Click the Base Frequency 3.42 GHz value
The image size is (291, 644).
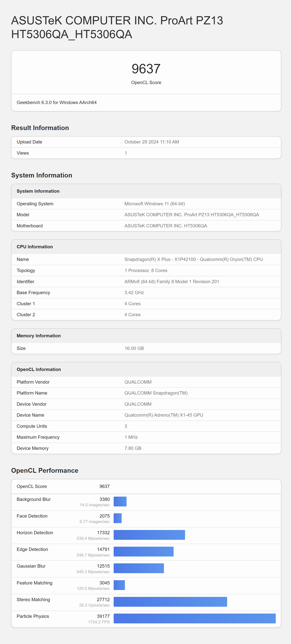[134, 293]
